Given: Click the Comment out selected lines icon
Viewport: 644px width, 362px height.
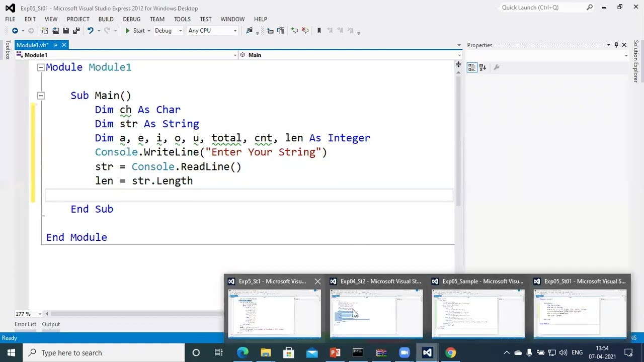Looking at the screenshot, I should (x=294, y=31).
